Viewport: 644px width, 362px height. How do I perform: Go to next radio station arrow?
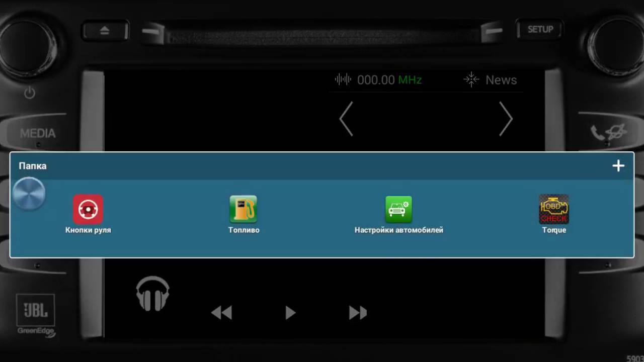pos(506,119)
